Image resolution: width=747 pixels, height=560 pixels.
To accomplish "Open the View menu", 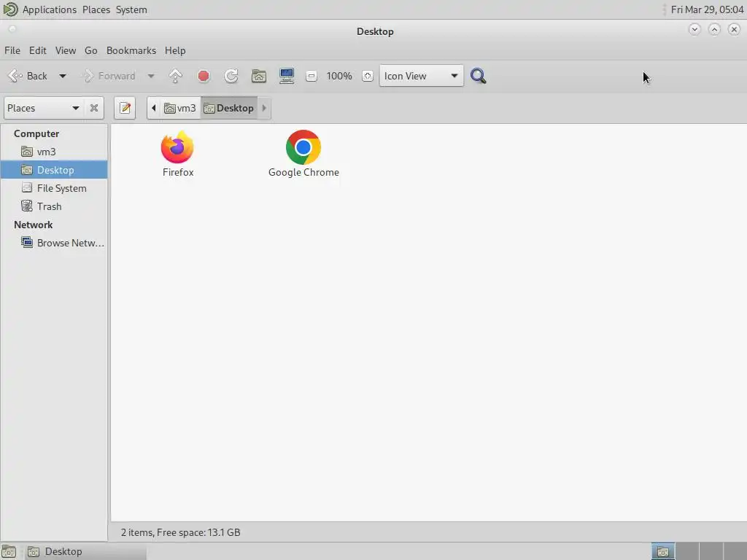I will (65, 50).
